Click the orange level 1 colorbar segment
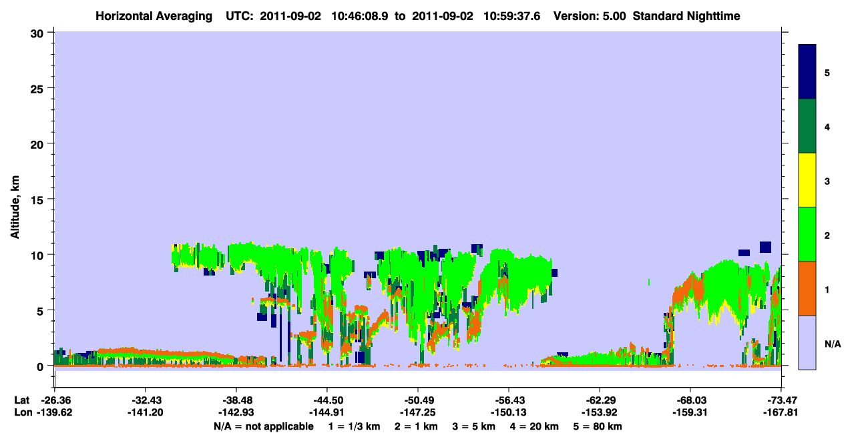 pos(807,288)
